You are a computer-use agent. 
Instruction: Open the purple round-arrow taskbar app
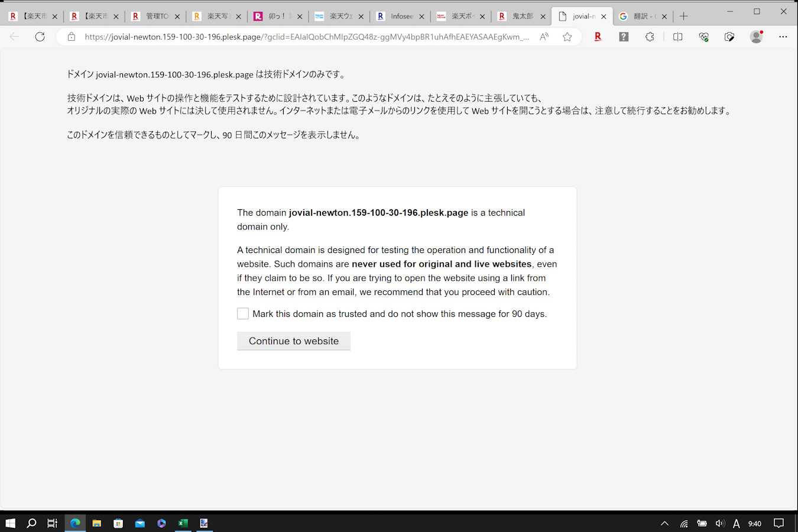pos(161,523)
